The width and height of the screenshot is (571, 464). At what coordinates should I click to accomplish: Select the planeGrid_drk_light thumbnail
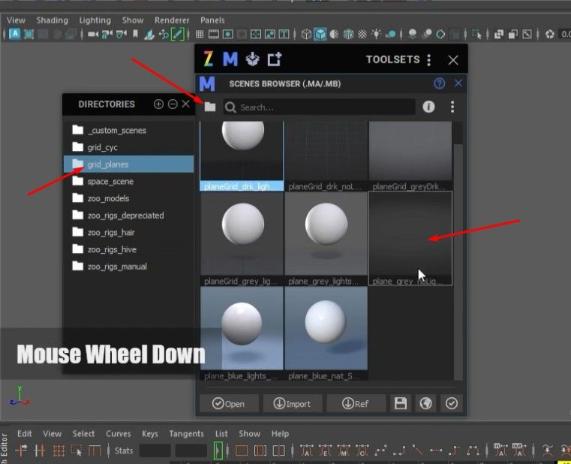[x=242, y=156]
